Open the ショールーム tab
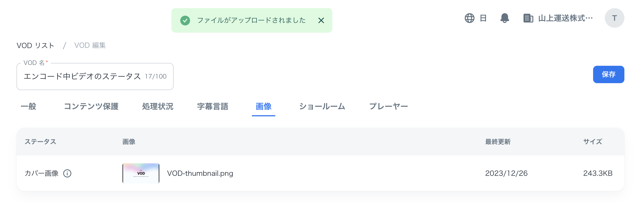This screenshot has height=203, width=644. click(322, 107)
